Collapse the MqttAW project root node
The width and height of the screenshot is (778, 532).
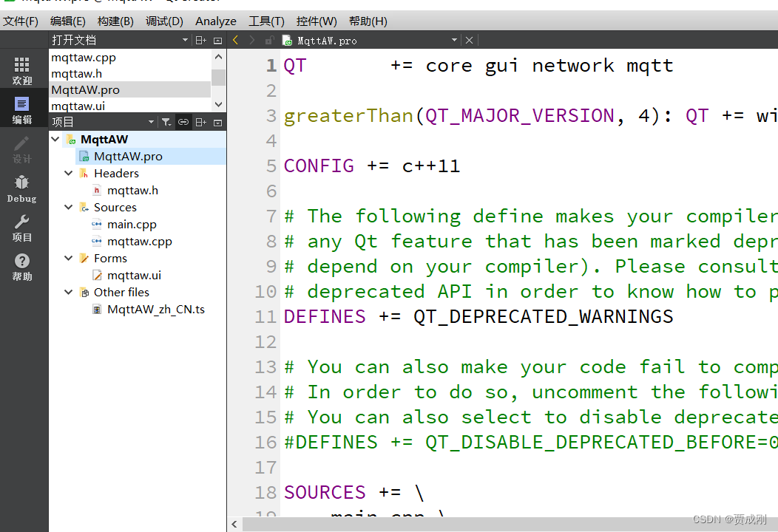click(55, 140)
